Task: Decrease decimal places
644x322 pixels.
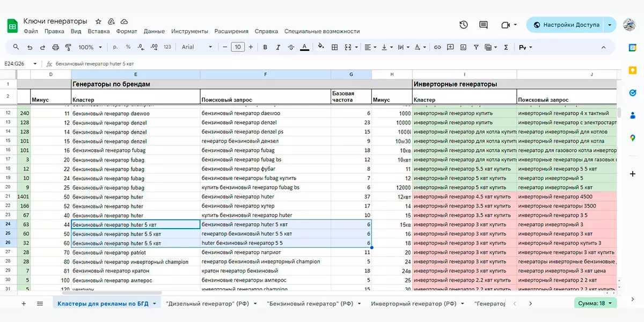Action: 141,47
